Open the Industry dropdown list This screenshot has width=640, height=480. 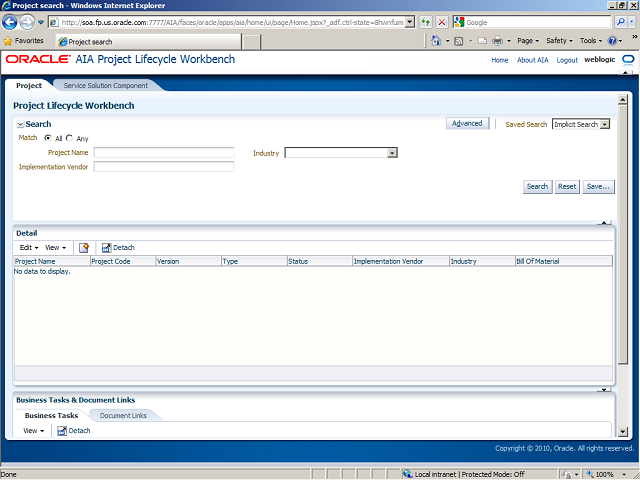[x=392, y=153]
